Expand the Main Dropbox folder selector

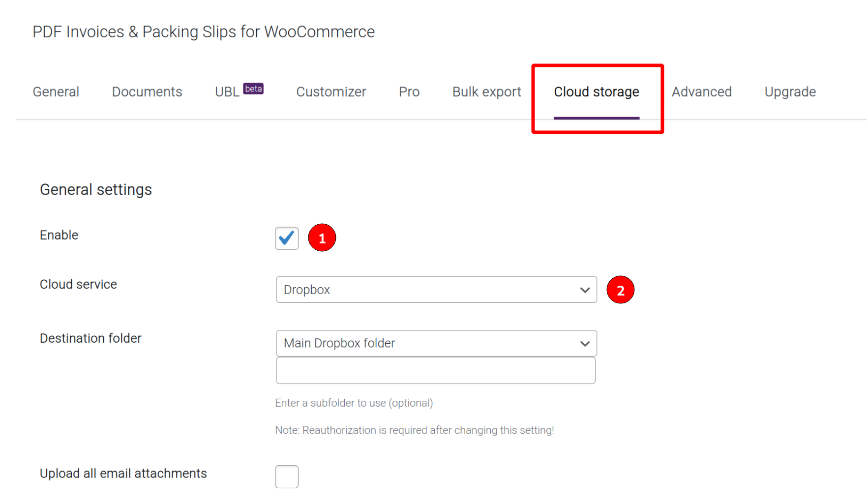coord(435,343)
